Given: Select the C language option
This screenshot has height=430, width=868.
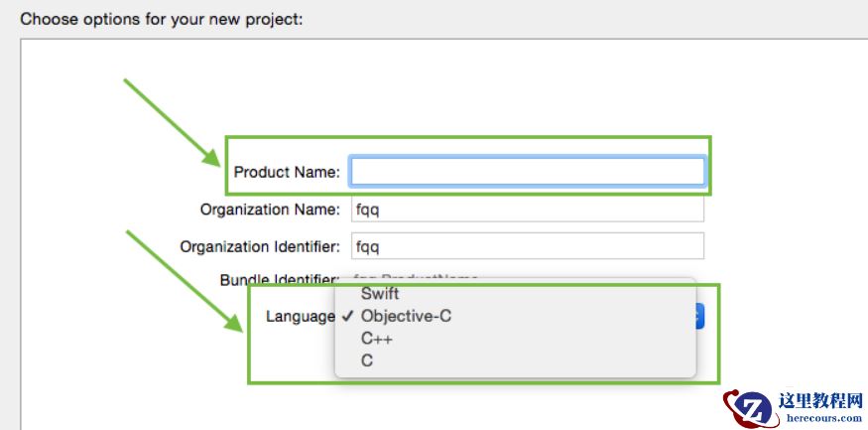Looking at the screenshot, I should [x=367, y=360].
